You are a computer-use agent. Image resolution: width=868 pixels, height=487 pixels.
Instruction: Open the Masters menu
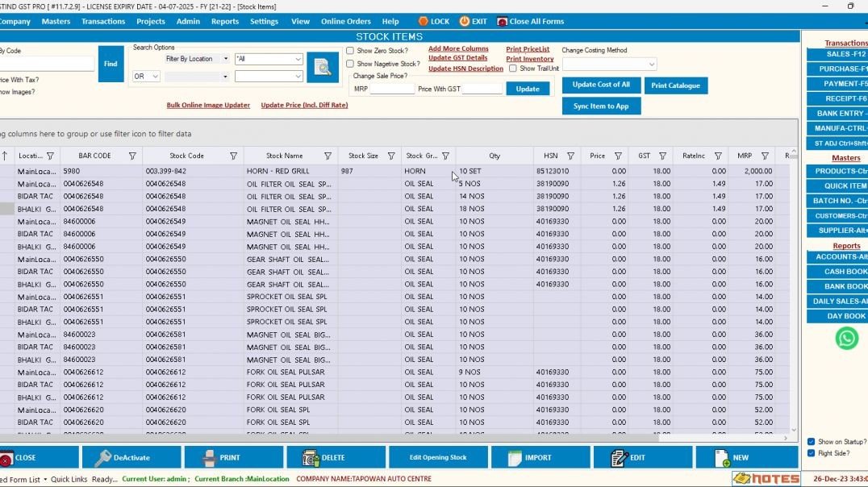click(x=56, y=22)
